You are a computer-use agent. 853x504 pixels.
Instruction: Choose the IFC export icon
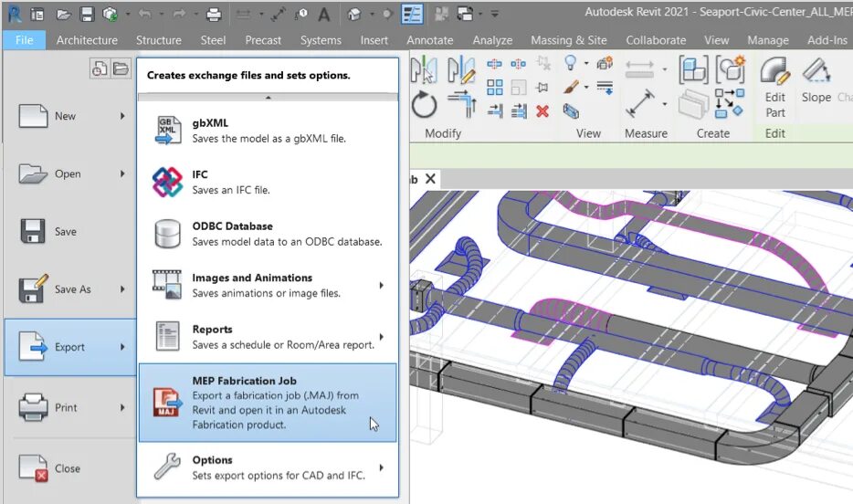pyautogui.click(x=167, y=182)
